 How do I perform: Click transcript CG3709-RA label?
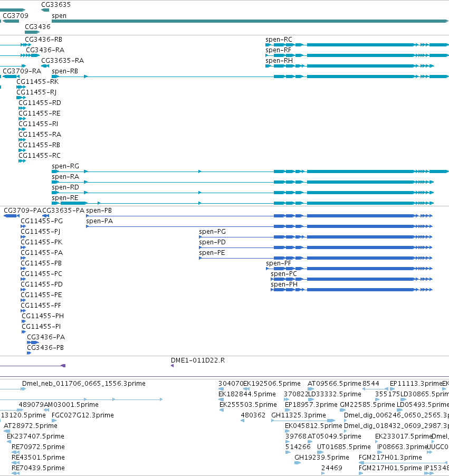(x=22, y=71)
